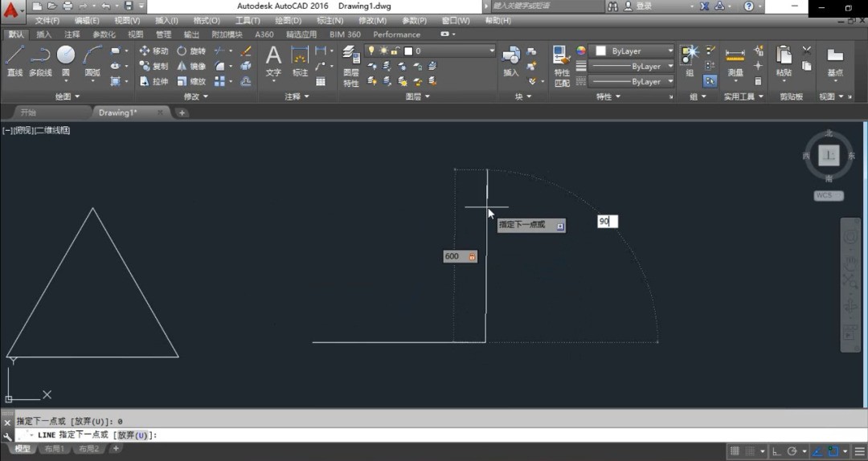The image size is (868, 461).
Task: Click the open folder icon in quick access toolbar
Action: [52, 6]
